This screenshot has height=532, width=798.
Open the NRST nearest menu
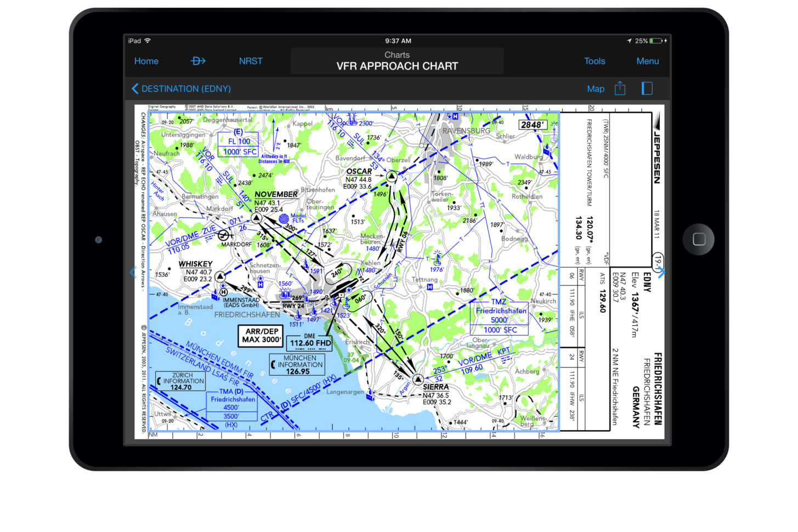tap(251, 61)
